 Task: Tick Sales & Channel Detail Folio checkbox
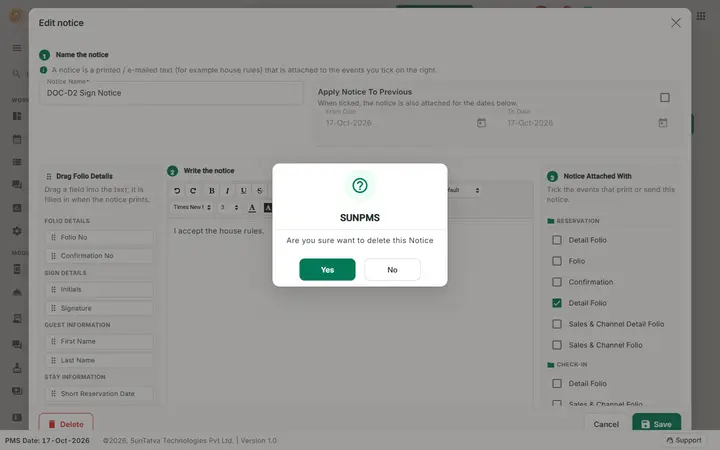pyautogui.click(x=557, y=324)
